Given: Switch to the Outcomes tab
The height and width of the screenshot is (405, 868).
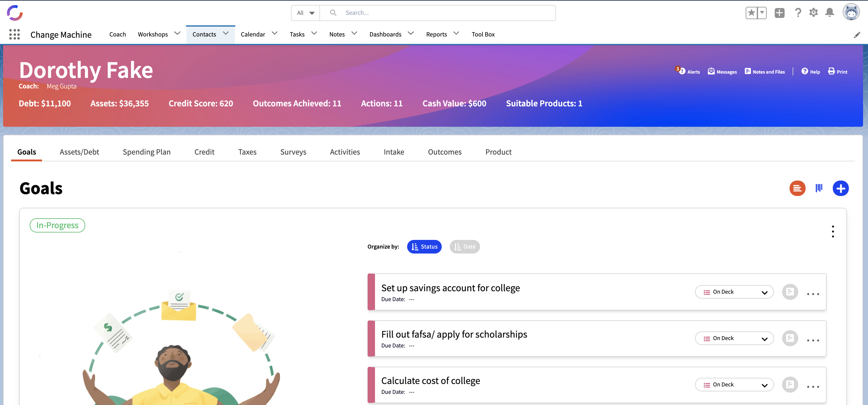Looking at the screenshot, I should [x=445, y=152].
